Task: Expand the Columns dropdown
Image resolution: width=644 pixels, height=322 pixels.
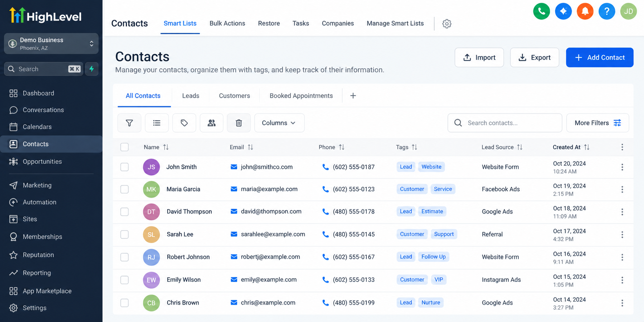Action: (x=279, y=123)
